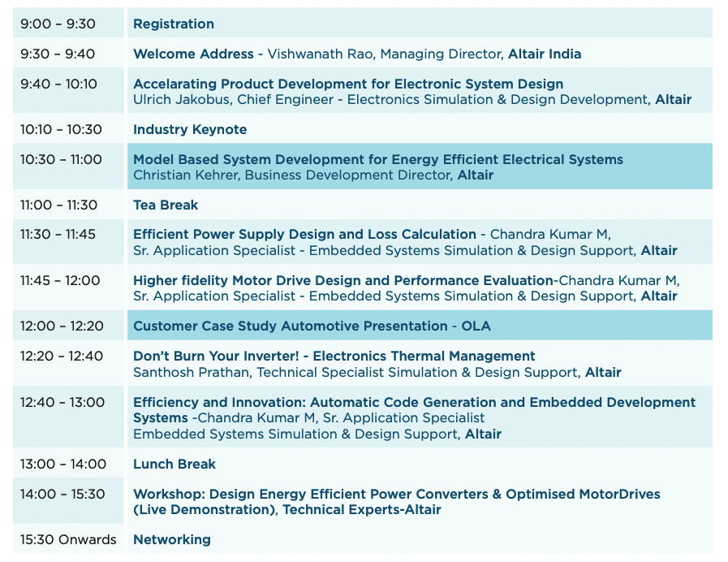This screenshot has width=728, height=562.
Task: Click the 10:30 – 11:00 time cell
Action: point(61,159)
